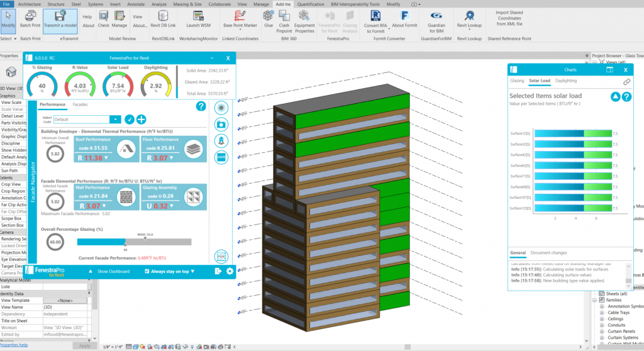Switch to Facades tab in FenestraPro
644x351 pixels.
(x=80, y=104)
